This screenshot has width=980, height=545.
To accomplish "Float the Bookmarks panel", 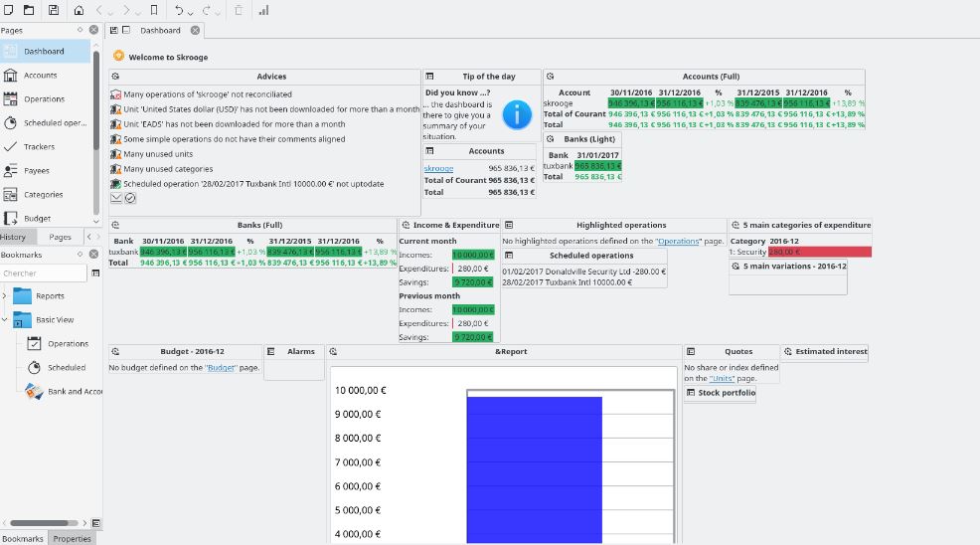I will pyautogui.click(x=80, y=254).
